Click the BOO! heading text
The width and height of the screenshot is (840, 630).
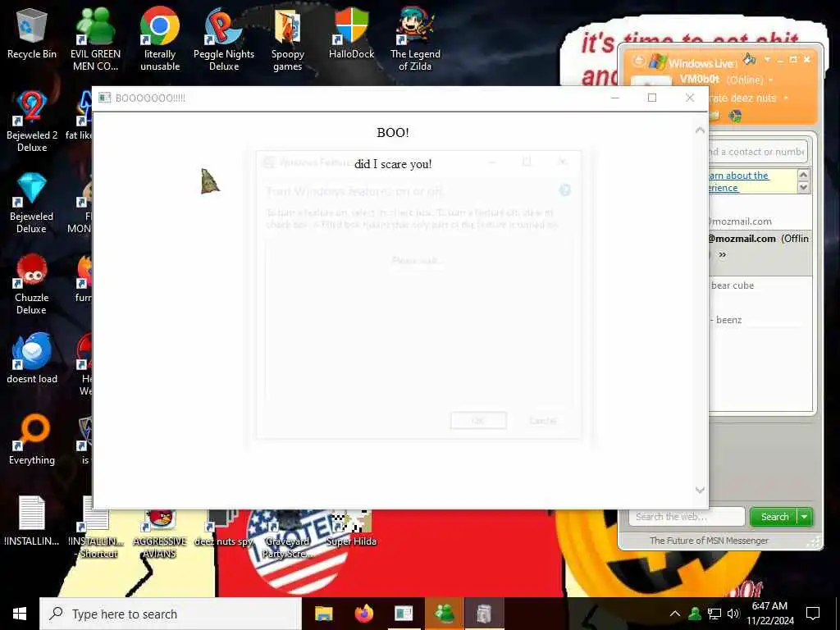(x=393, y=132)
